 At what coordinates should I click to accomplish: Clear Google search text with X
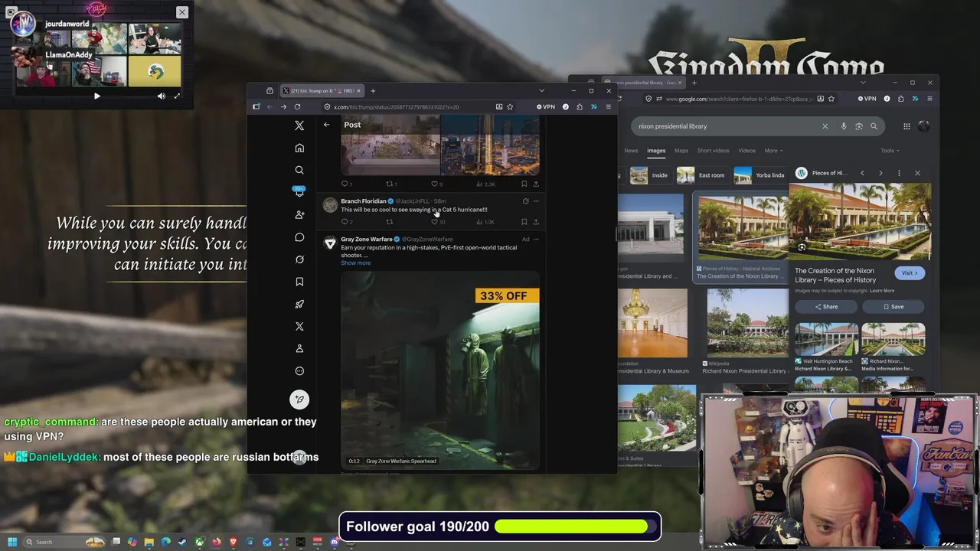[x=825, y=126]
